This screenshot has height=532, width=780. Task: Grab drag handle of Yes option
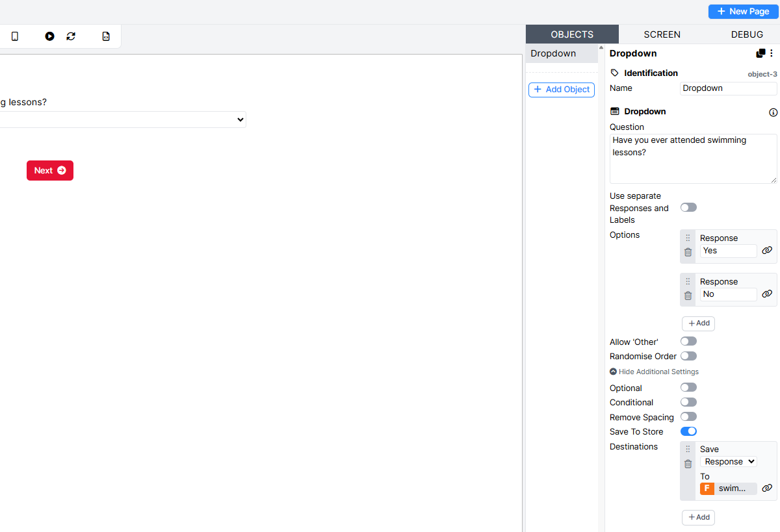click(x=688, y=238)
